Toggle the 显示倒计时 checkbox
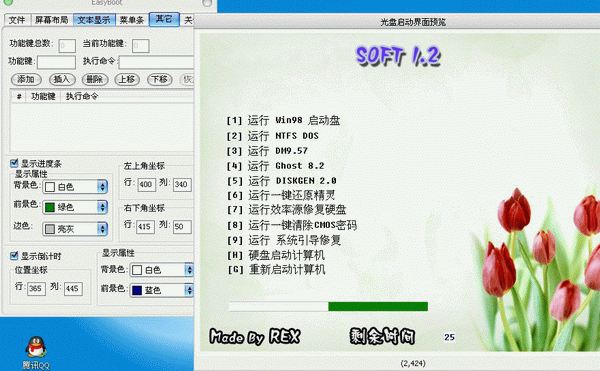This screenshot has width=600, height=371. pyautogui.click(x=14, y=255)
